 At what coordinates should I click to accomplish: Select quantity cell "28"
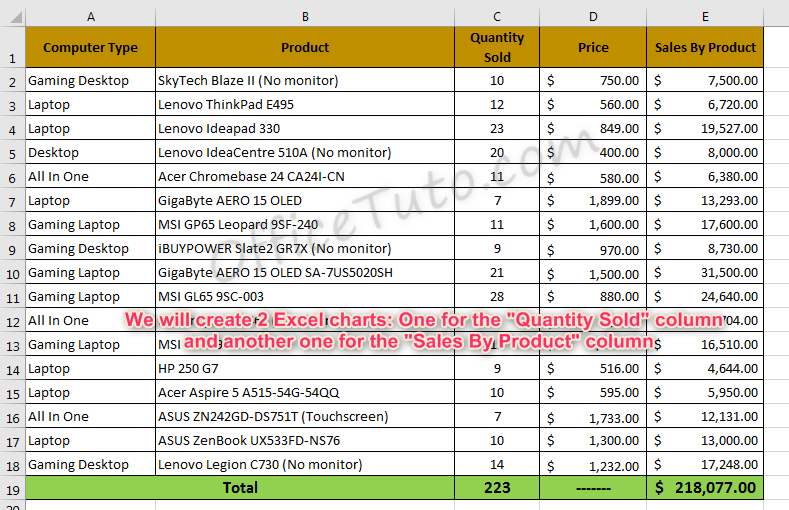tap(497, 297)
